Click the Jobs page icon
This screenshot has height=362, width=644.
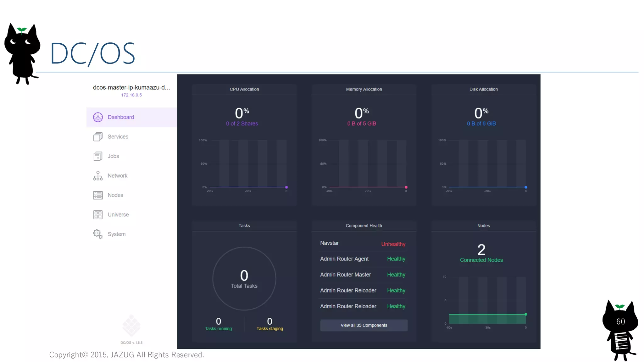pyautogui.click(x=98, y=156)
